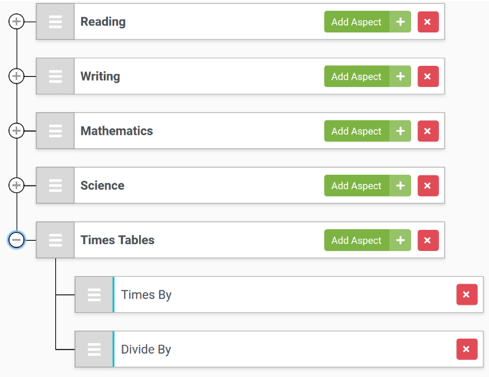This screenshot has width=489, height=377.
Task: Delete the Writing subject
Action: [x=428, y=76]
